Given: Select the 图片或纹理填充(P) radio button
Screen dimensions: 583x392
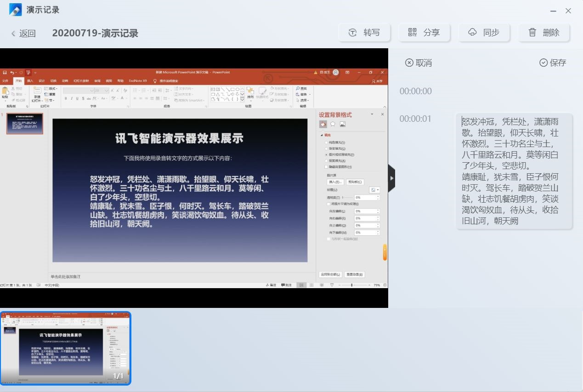Looking at the screenshot, I should click(x=326, y=155).
